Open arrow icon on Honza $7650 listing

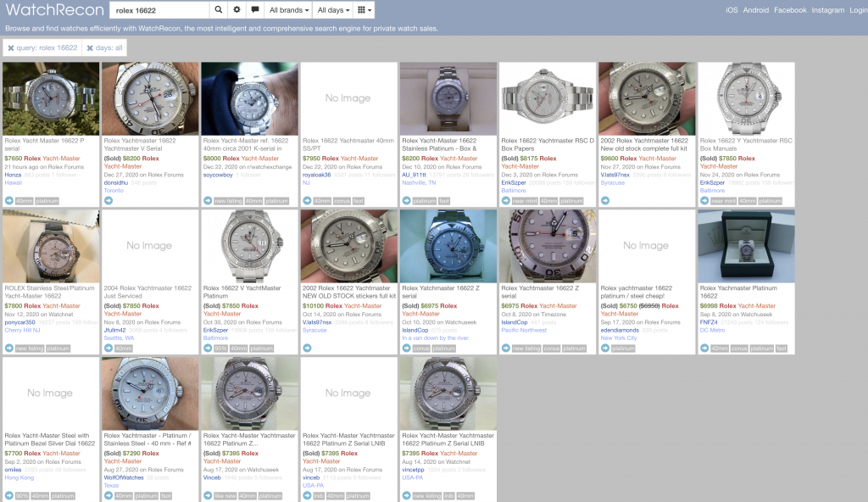tap(8, 201)
